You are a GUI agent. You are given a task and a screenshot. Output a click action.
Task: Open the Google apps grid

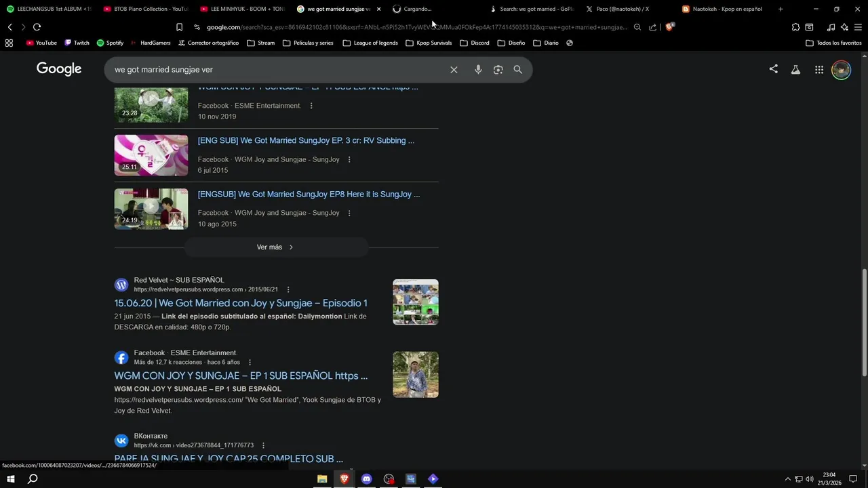pyautogui.click(x=819, y=69)
